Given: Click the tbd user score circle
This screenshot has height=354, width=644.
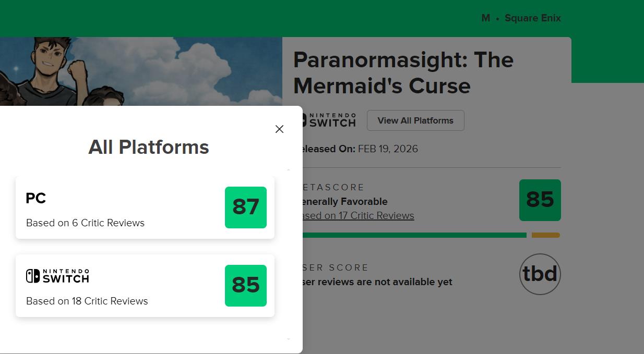Looking at the screenshot, I should (x=540, y=274).
